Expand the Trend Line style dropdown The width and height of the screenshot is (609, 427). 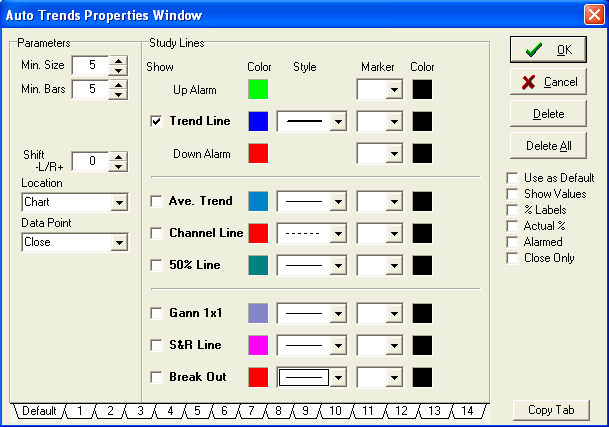[338, 122]
